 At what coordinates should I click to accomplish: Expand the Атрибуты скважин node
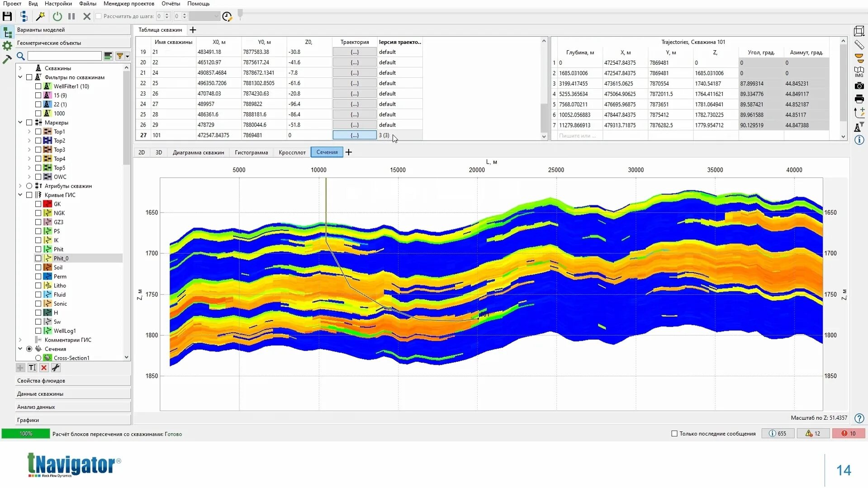20,186
